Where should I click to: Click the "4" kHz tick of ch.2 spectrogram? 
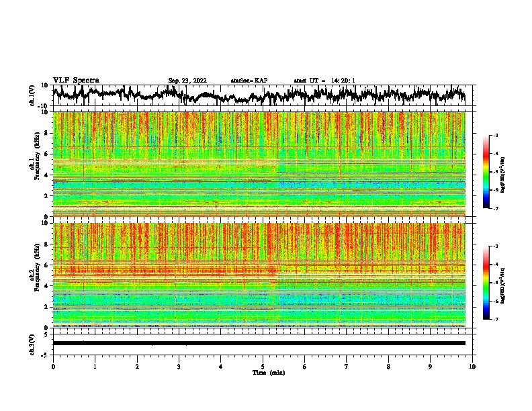click(x=46, y=286)
